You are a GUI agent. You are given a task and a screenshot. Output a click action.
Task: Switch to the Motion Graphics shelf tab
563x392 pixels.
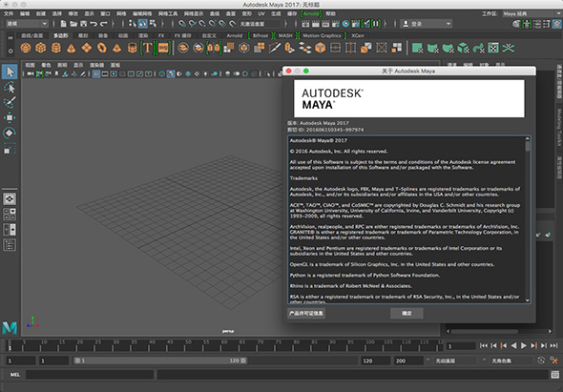(x=322, y=35)
